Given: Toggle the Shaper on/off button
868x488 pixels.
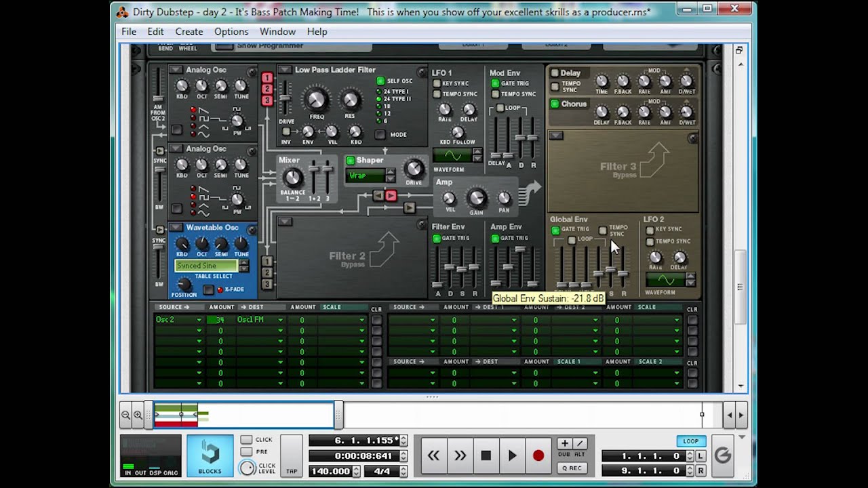Looking at the screenshot, I should click(351, 161).
